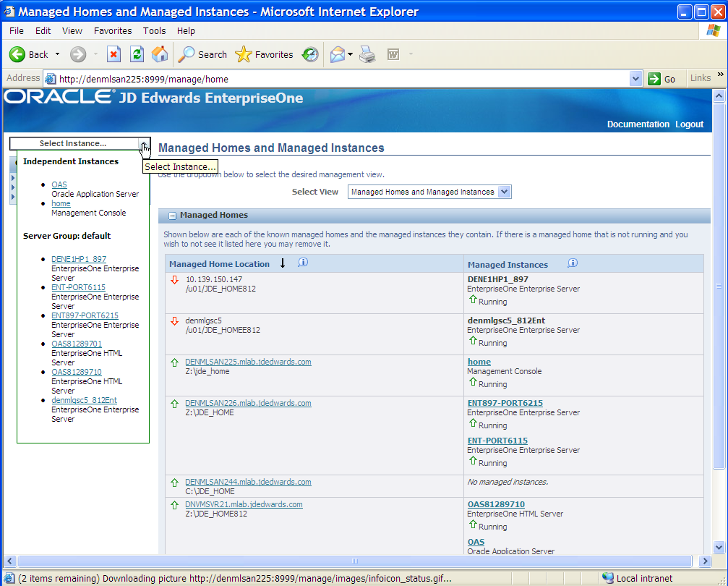This screenshot has height=586, width=728.
Task: Open DENMLSAN244.mlab.jdedwards.com managed home link
Action: [x=248, y=482]
